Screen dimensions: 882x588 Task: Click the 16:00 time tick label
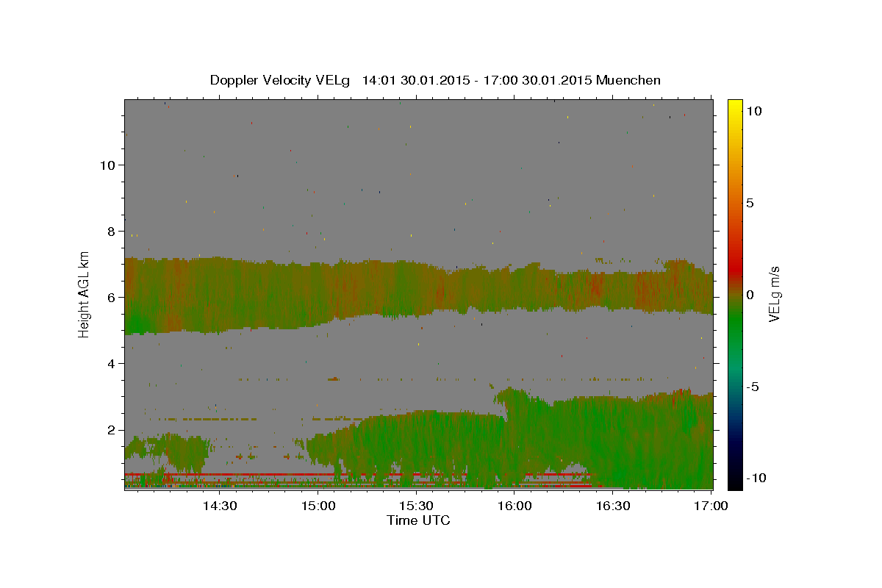pyautogui.click(x=514, y=506)
